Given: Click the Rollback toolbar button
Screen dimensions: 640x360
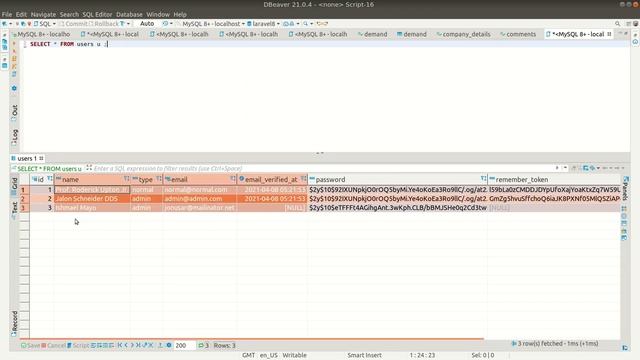Looking at the screenshot, I should pyautogui.click(x=104, y=24).
